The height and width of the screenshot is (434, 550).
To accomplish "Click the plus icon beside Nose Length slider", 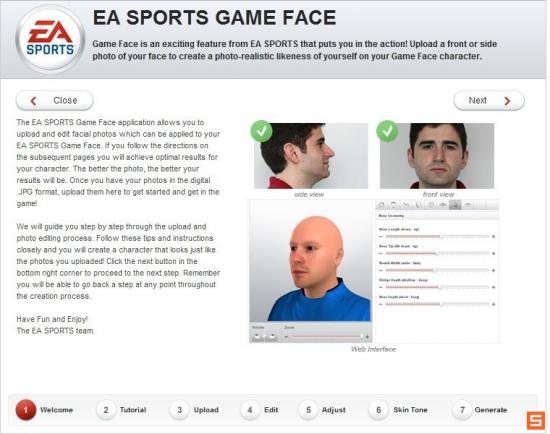I will 493,236.
